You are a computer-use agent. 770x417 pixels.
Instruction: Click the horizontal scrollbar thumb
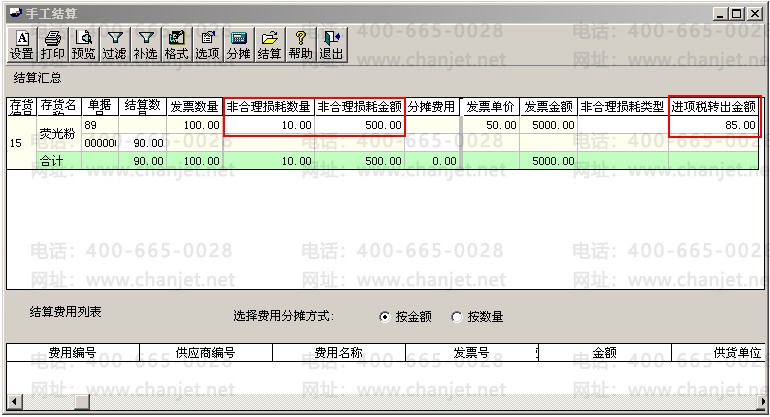click(x=82, y=402)
